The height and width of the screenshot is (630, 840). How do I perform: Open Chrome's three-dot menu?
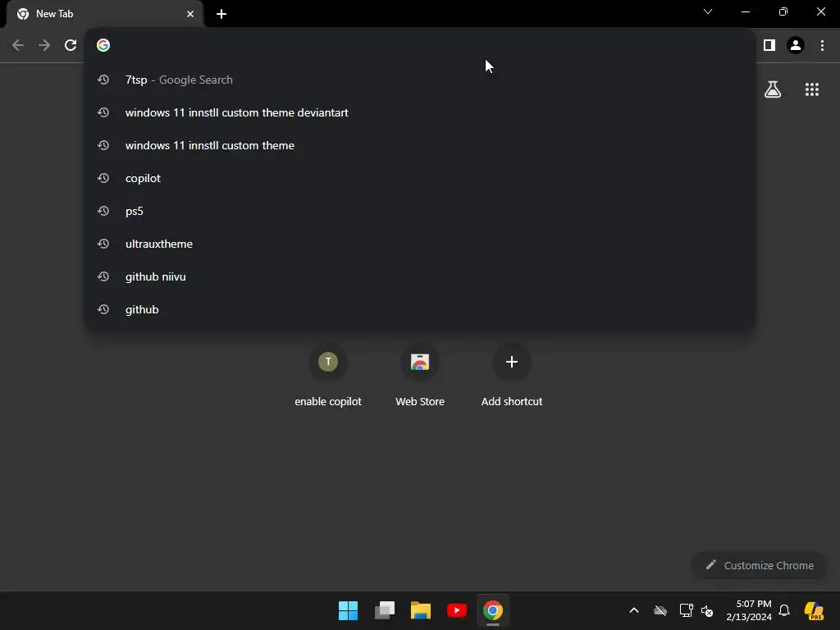tap(822, 45)
